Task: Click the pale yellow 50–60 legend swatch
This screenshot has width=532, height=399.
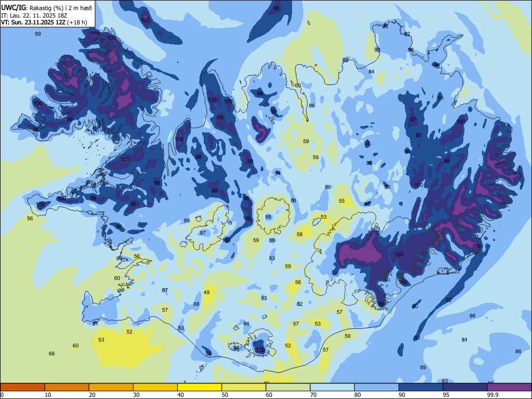Action: (244, 387)
